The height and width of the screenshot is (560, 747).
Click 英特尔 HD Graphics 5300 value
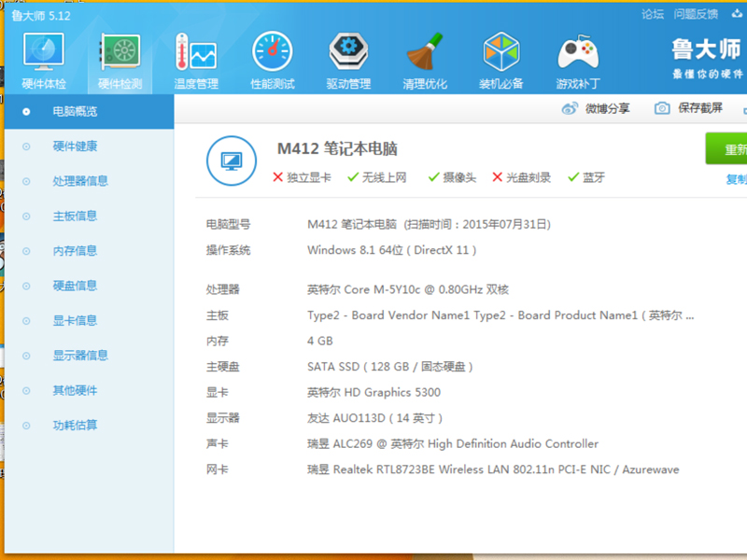pyautogui.click(x=374, y=392)
